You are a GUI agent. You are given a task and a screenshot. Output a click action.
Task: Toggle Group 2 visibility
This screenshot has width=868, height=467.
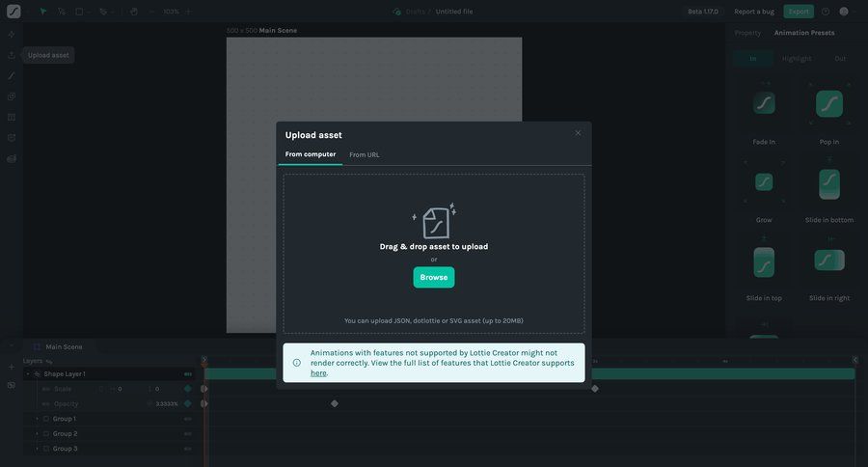tap(188, 434)
